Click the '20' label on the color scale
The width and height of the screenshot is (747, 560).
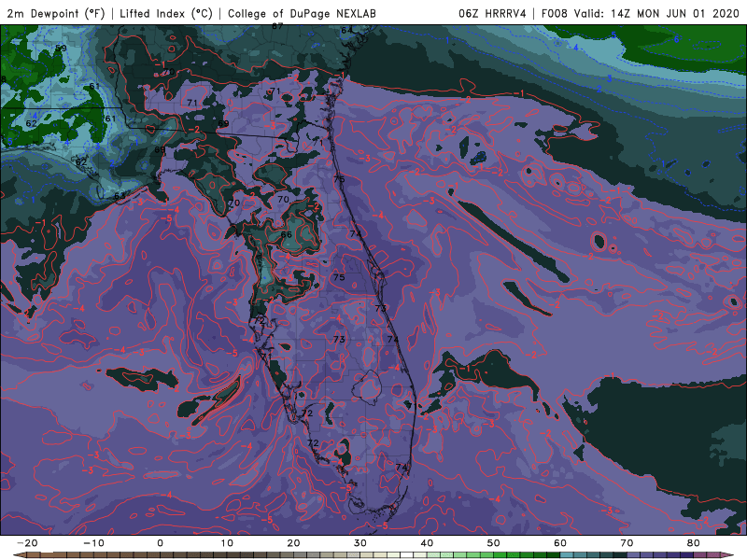[293, 543]
